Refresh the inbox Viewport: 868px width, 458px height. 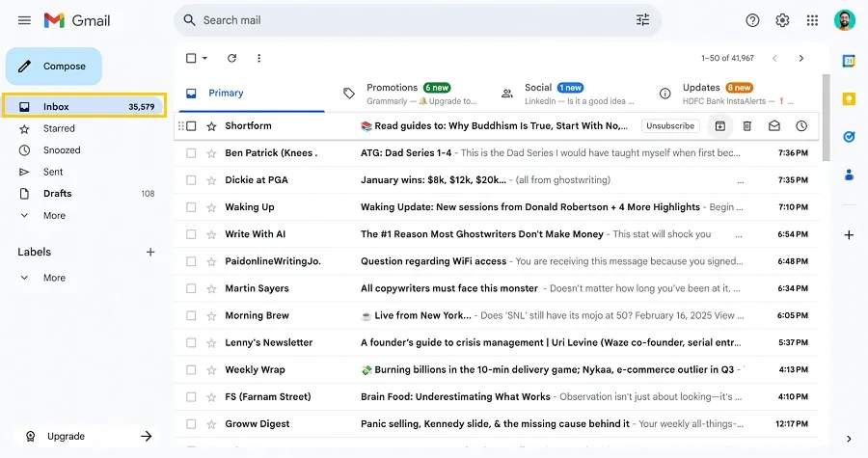pyautogui.click(x=231, y=58)
